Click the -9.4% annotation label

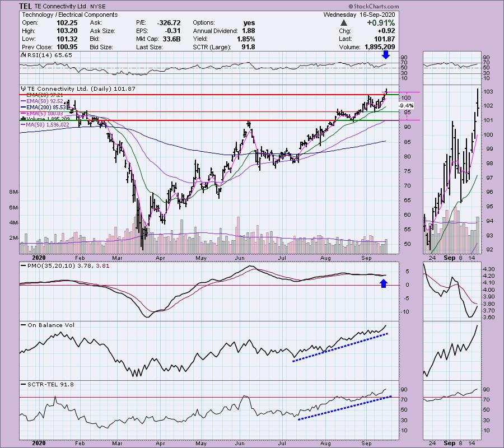406,106
